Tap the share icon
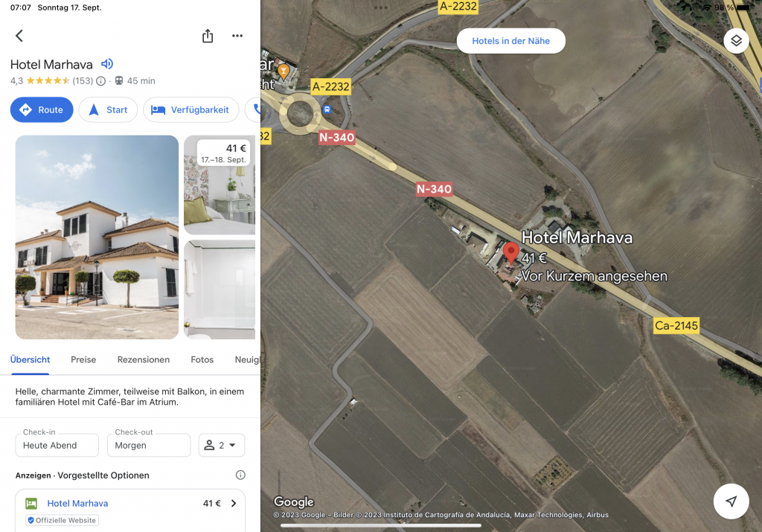Screen dimensions: 762x532 (x=208, y=36)
